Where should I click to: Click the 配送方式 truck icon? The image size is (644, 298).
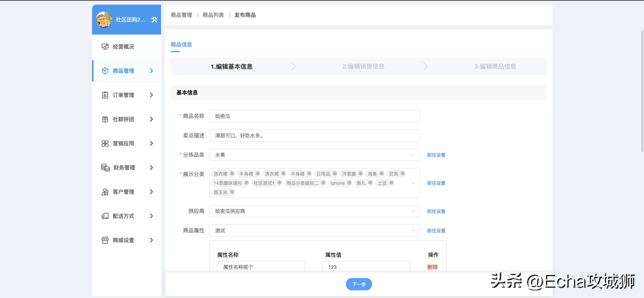point(105,216)
